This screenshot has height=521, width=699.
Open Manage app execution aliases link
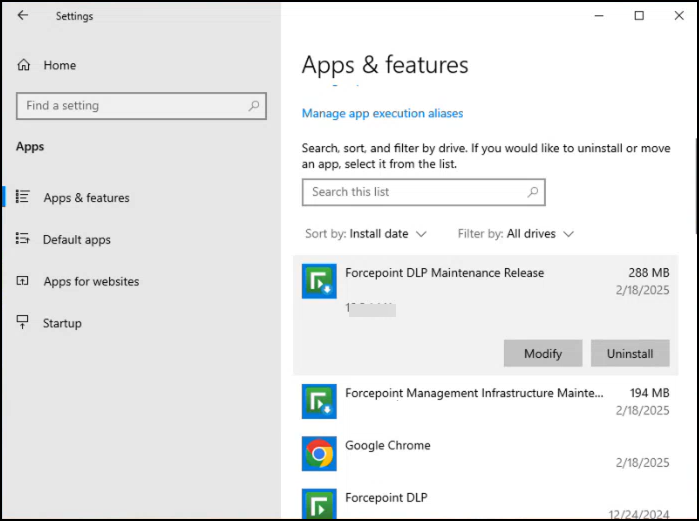[382, 113]
